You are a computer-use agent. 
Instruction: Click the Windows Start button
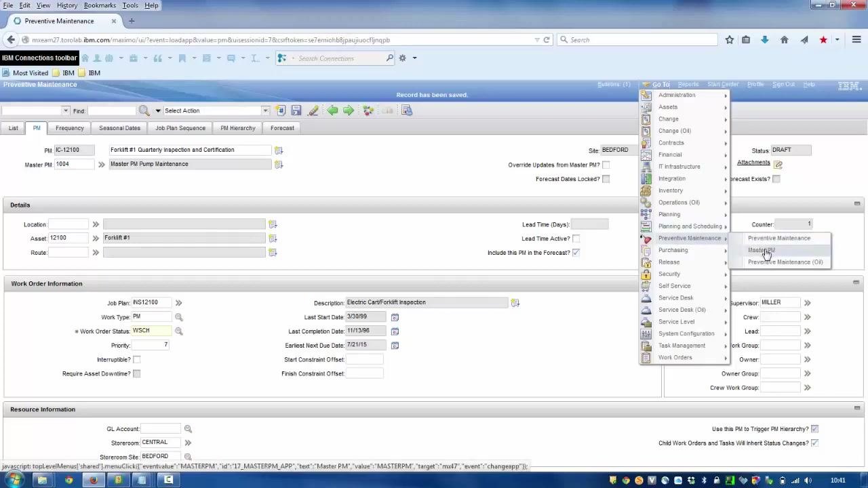[14, 480]
